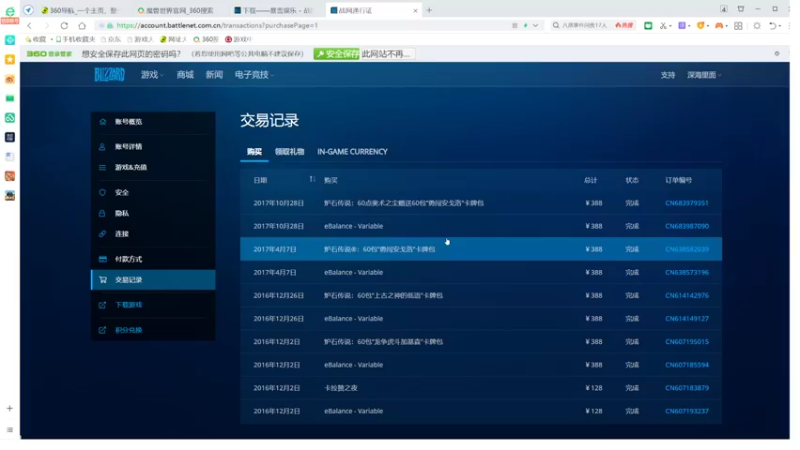
Task: Click the green lightning speed icon
Action: pyautogui.click(x=526, y=26)
